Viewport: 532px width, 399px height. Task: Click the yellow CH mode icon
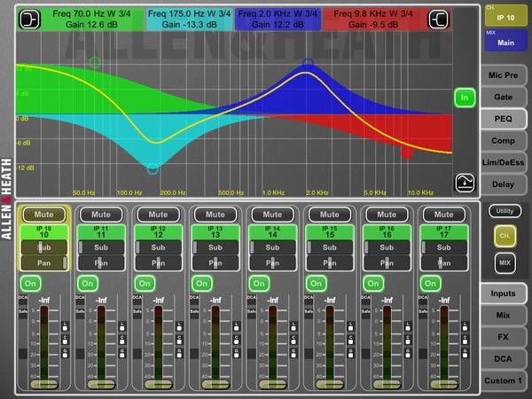point(505,235)
